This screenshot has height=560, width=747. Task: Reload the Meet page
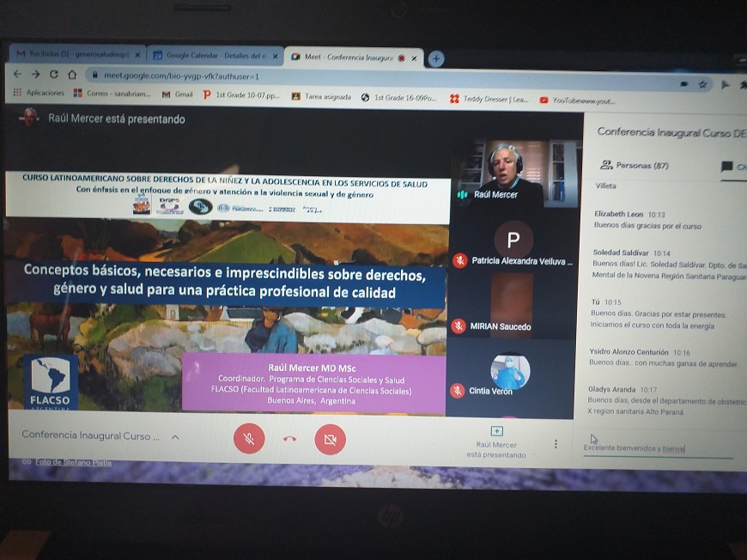tap(54, 75)
